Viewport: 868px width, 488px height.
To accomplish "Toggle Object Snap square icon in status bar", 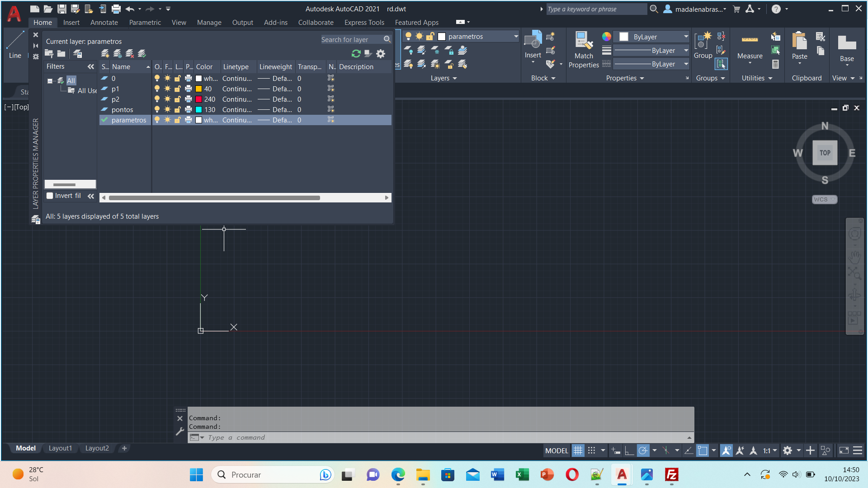I will [702, 450].
